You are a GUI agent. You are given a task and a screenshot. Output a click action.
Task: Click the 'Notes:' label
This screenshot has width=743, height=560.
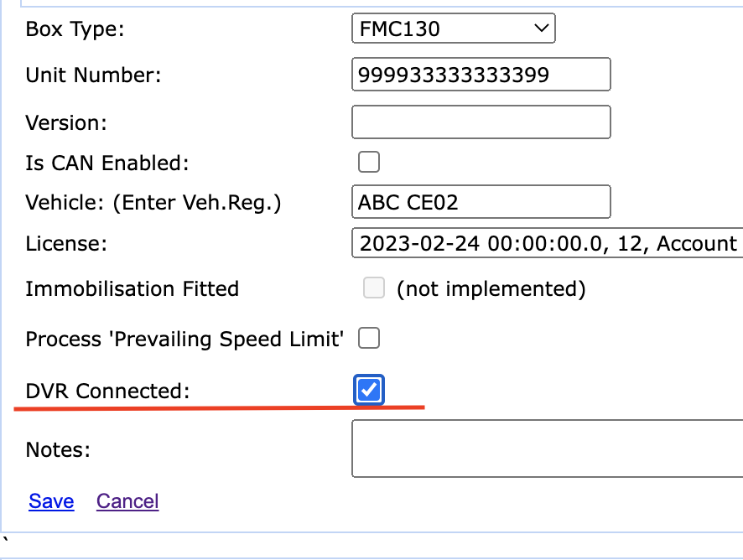(x=58, y=449)
